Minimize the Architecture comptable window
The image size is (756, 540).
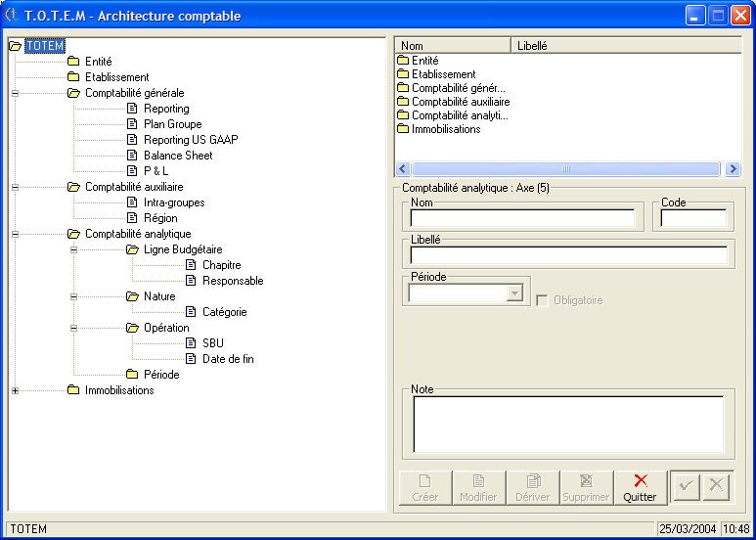pos(694,16)
